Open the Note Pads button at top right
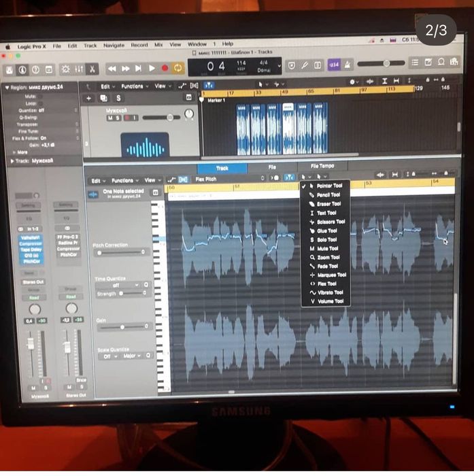 (x=428, y=63)
